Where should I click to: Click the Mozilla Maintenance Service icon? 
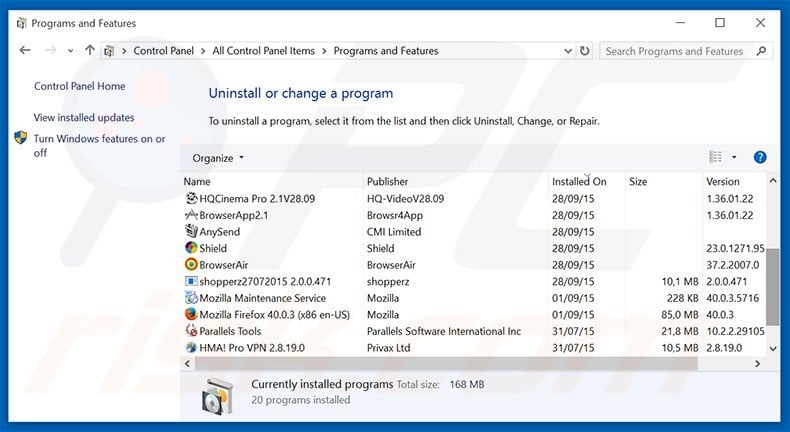191,298
